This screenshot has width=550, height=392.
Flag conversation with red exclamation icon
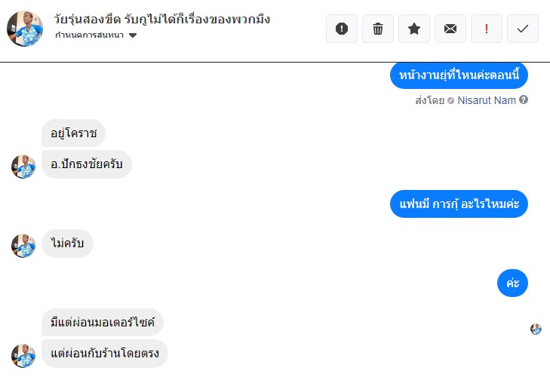pyautogui.click(x=487, y=29)
